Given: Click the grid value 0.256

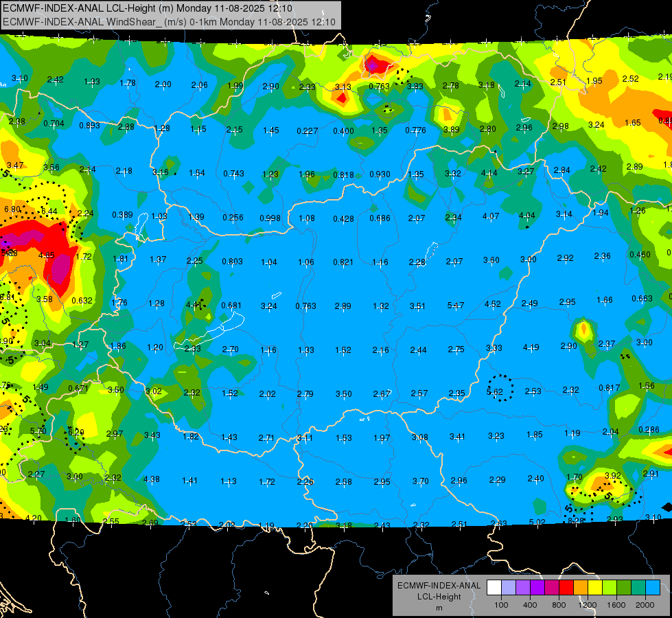Looking at the screenshot, I should pyautogui.click(x=233, y=218).
